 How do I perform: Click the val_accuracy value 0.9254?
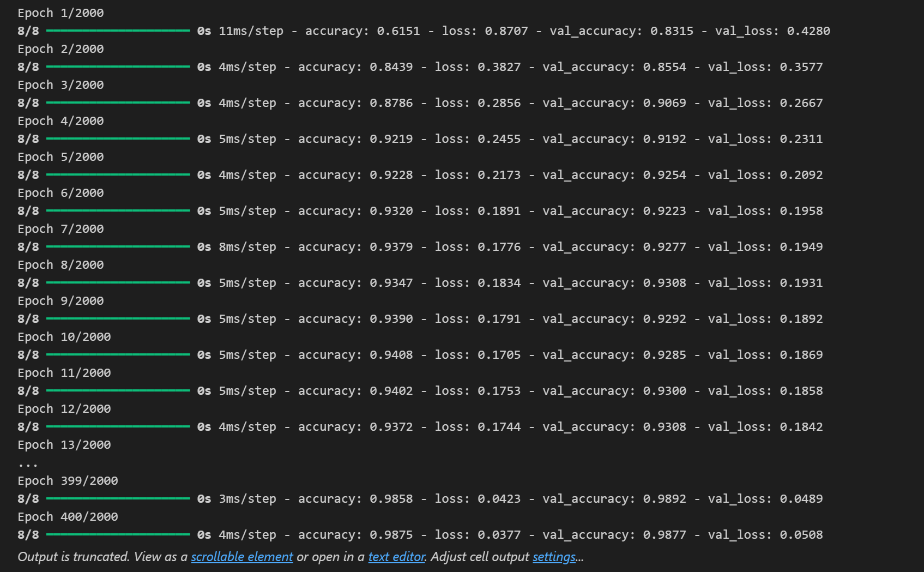(x=665, y=175)
